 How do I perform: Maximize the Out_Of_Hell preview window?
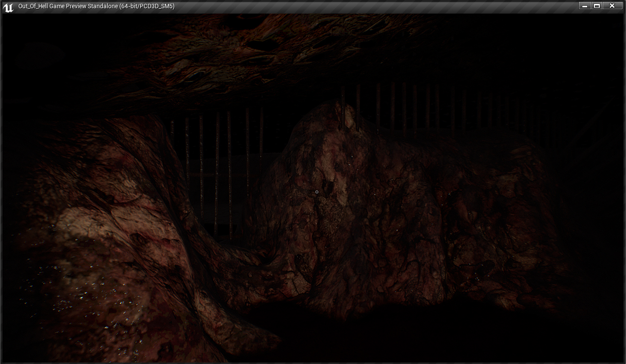click(597, 6)
